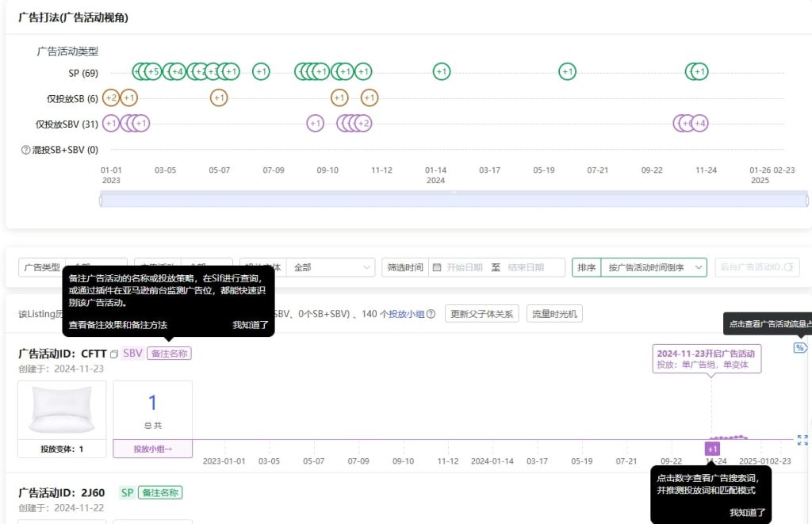Click the SBV +4 campaign bubble

click(699, 123)
